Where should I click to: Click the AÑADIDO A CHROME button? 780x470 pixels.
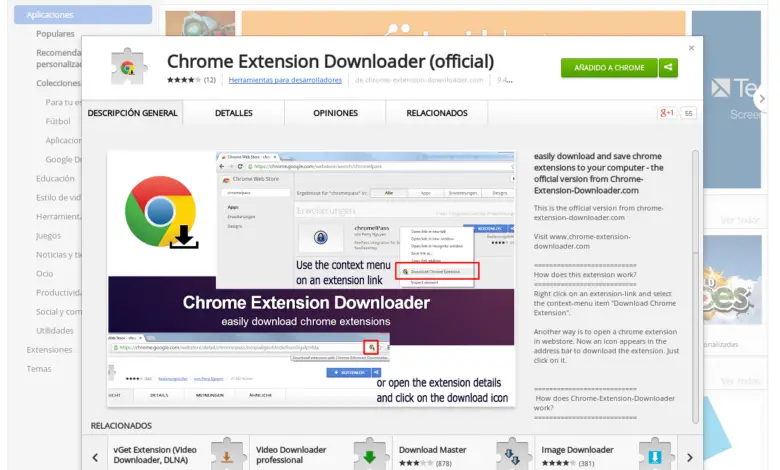(609, 68)
